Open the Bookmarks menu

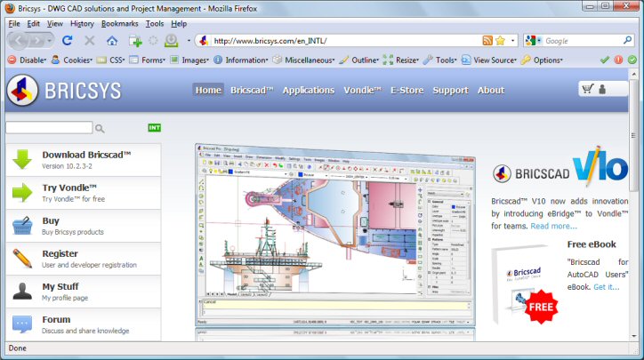pyautogui.click(x=119, y=23)
